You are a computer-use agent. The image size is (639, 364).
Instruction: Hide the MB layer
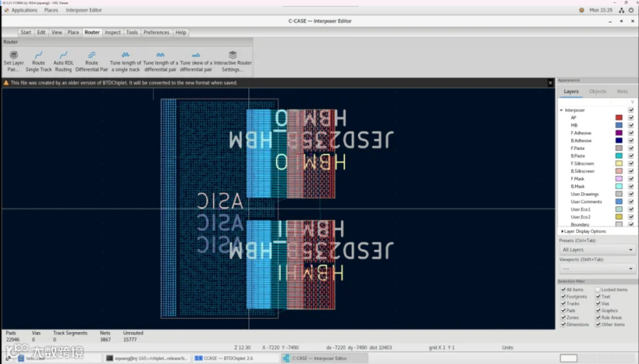(x=631, y=126)
